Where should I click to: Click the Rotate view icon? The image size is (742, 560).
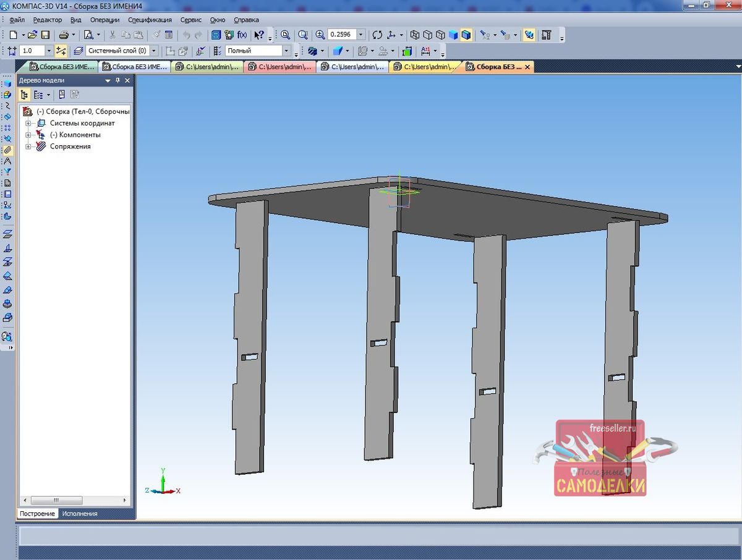(377, 35)
